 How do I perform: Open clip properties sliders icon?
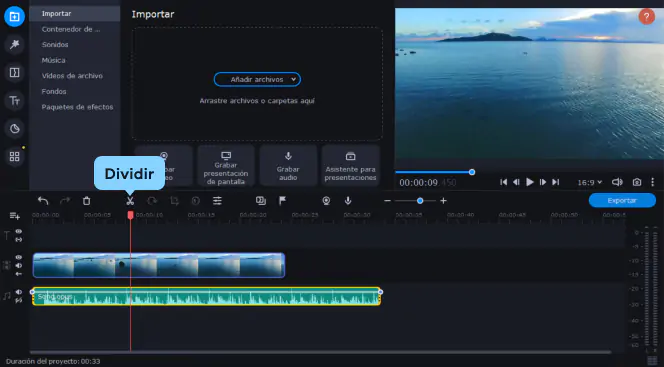point(217,201)
